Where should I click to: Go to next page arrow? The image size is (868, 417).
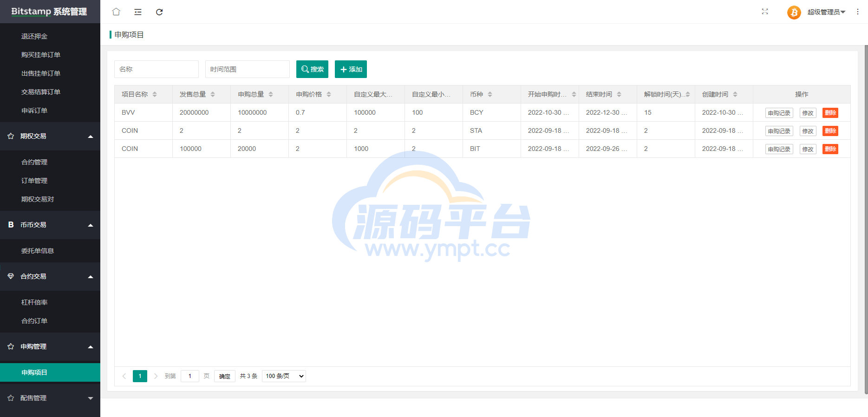156,376
